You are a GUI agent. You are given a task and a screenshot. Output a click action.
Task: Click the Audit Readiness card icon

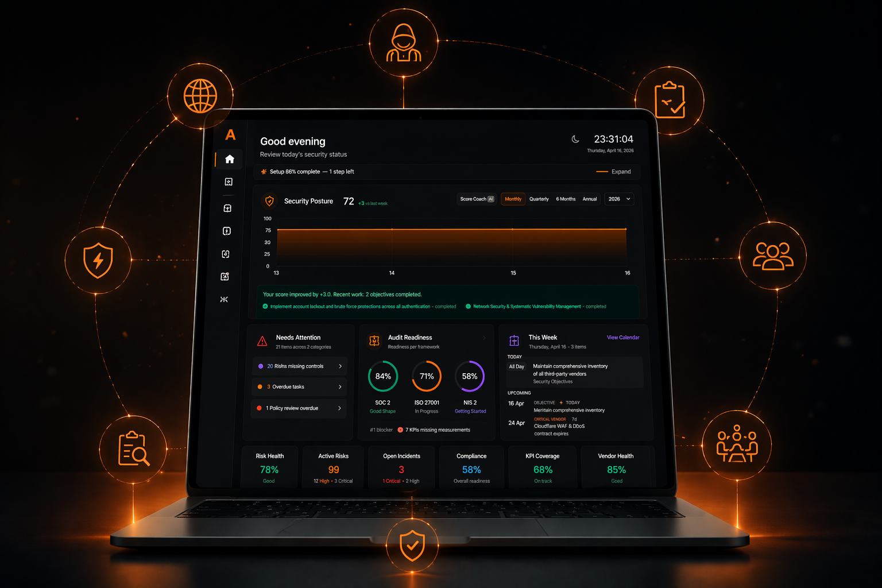point(374,341)
